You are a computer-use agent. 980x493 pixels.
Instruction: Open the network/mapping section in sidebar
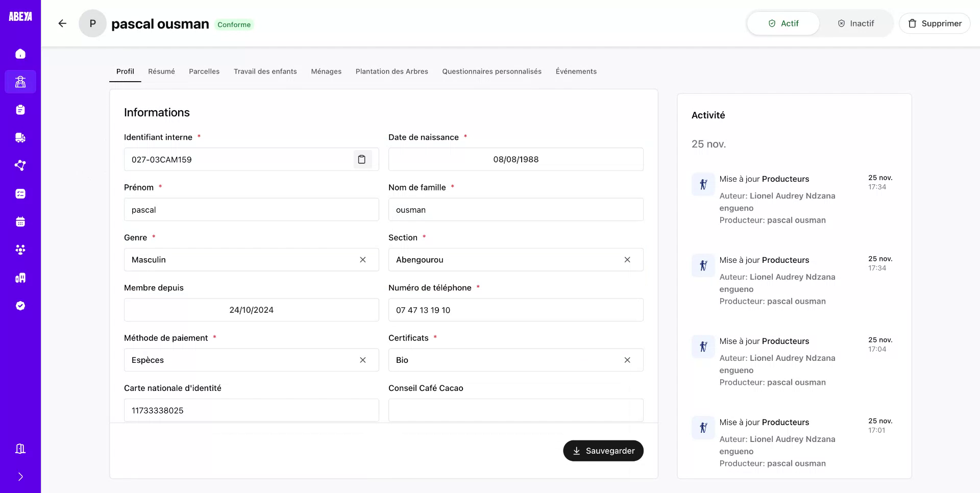[20, 165]
